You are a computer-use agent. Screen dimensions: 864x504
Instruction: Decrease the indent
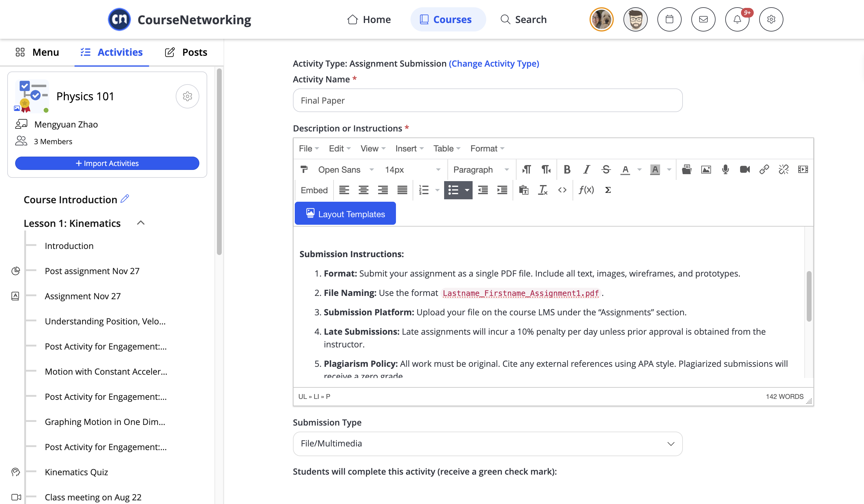click(483, 190)
